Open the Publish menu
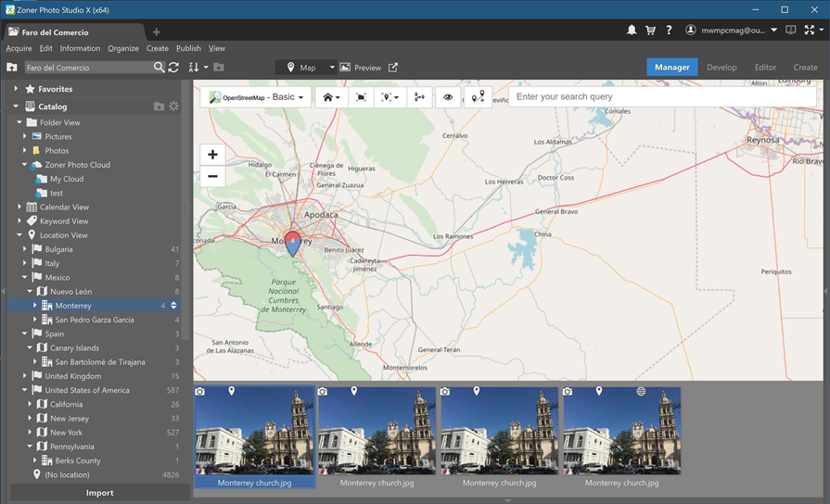 click(188, 48)
